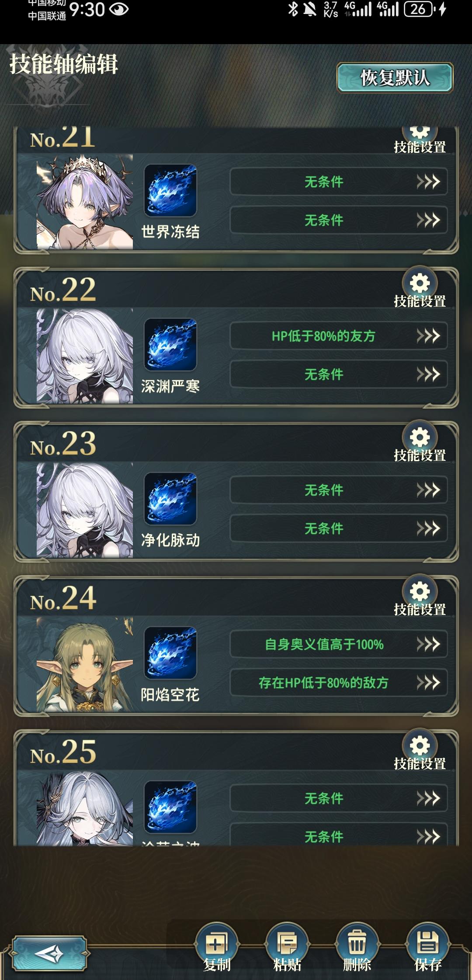Click the 恢复默认 restore default button
Image resolution: width=472 pixels, height=980 pixels.
(x=395, y=78)
